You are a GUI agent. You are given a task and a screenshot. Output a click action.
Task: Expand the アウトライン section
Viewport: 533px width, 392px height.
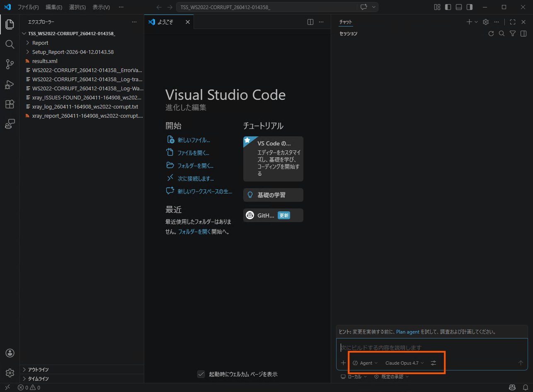(82, 370)
